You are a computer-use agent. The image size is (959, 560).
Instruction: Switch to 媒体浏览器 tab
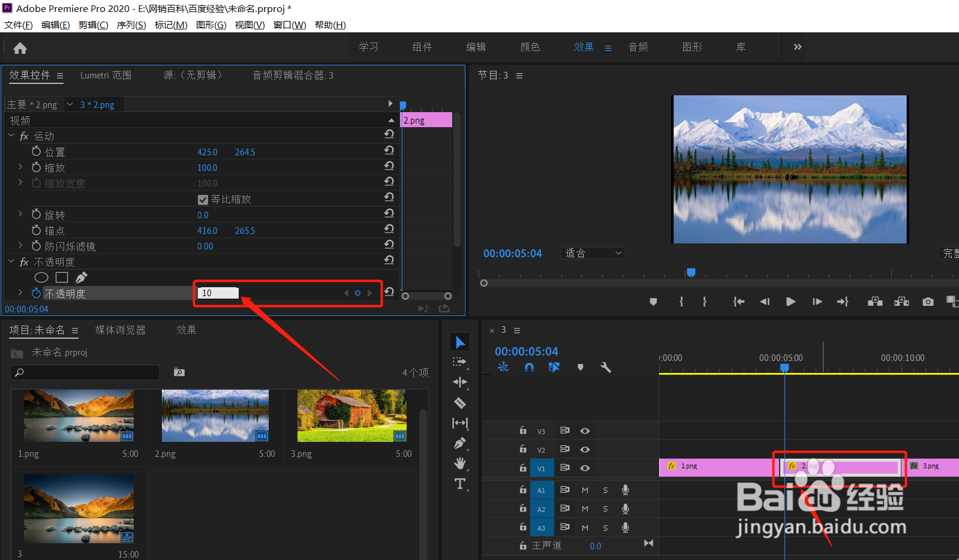(x=121, y=330)
